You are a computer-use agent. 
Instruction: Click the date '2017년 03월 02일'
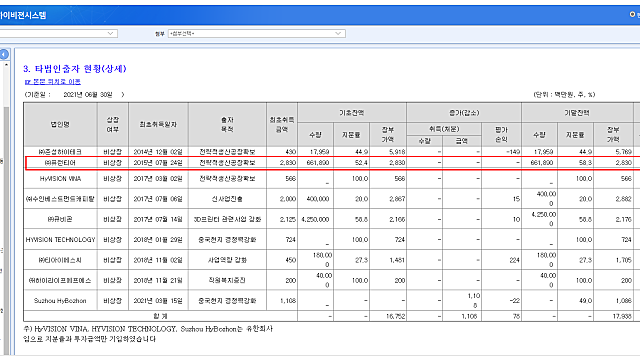click(158, 179)
